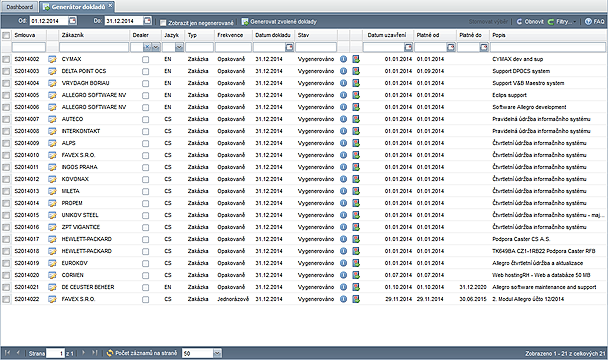Refresh the grid from paging bar
Screen dimensions: 608x360
pyautogui.click(x=110, y=353)
